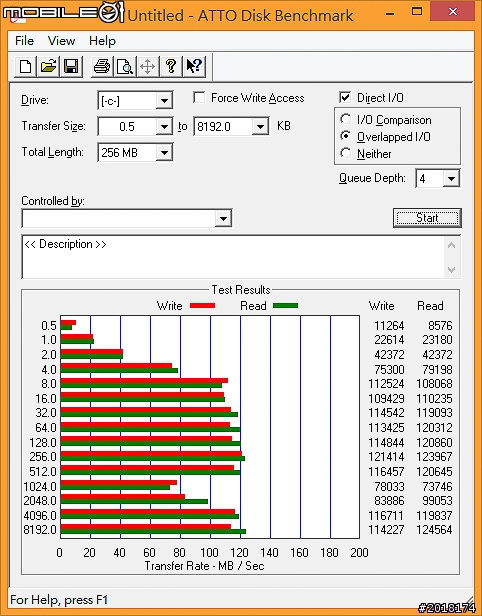482x616 pixels.
Task: Select I/O Comparison radio button
Action: click(x=346, y=119)
